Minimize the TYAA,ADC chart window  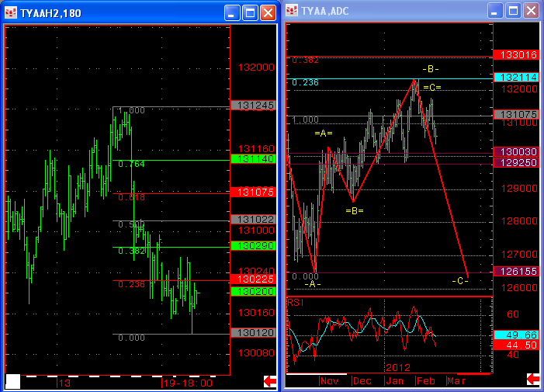[494, 12]
